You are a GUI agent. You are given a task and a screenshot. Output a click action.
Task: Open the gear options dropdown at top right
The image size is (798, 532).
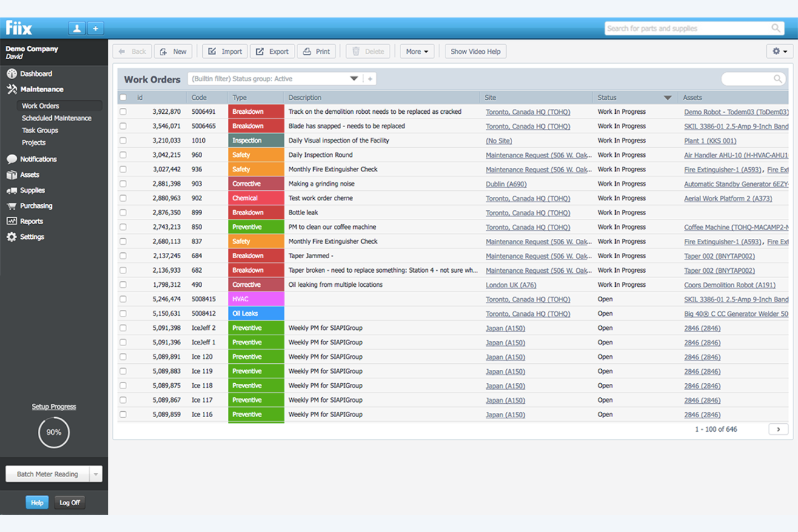[x=780, y=51]
